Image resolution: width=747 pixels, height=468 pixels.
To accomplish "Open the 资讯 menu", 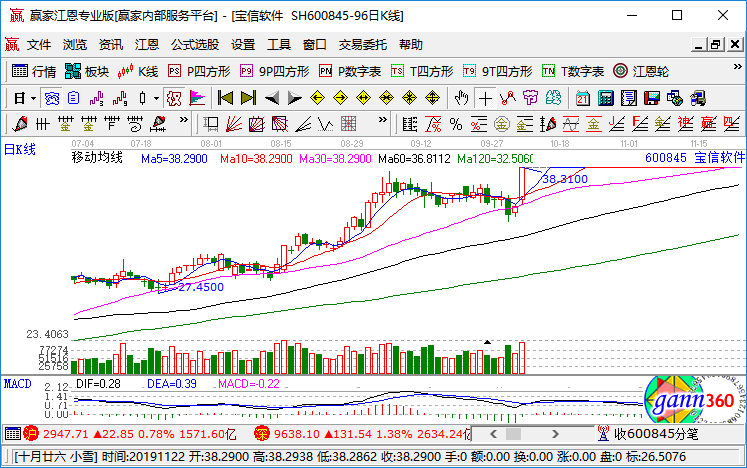I will click(x=111, y=45).
